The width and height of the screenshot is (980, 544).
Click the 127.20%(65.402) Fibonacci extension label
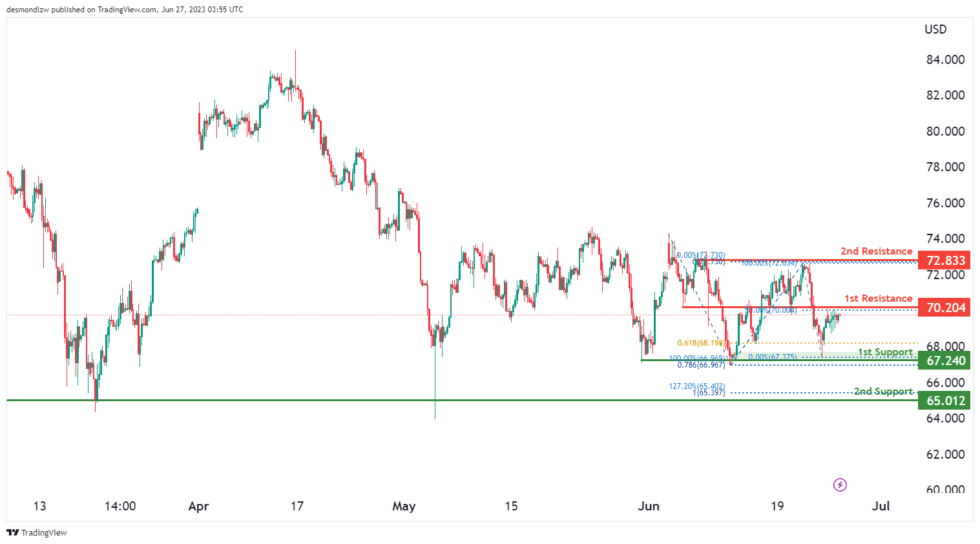coord(696,386)
